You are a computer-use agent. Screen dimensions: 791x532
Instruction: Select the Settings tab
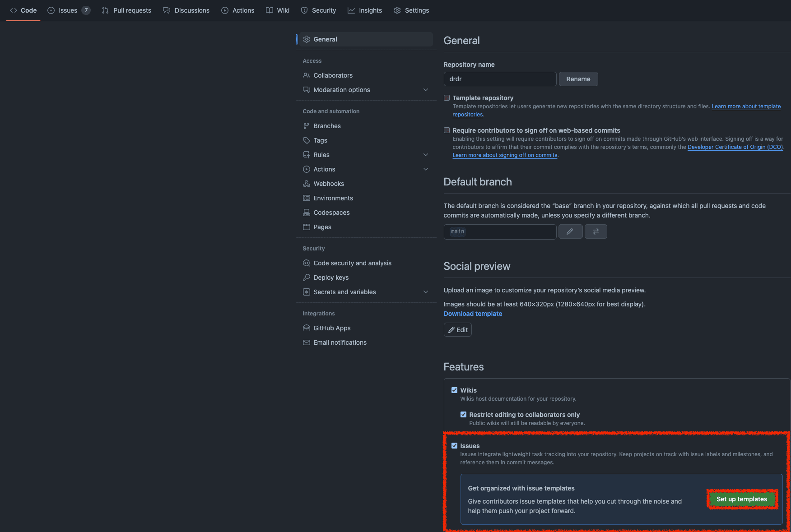[x=411, y=10]
